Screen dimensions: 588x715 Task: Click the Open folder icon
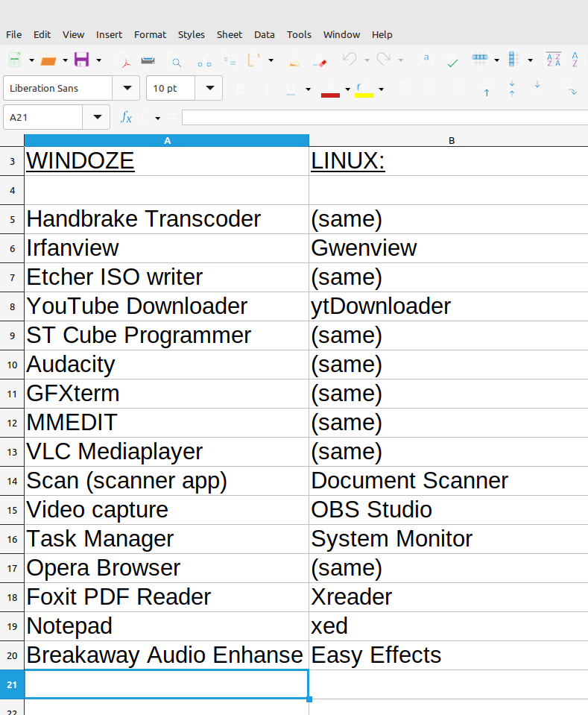point(48,60)
